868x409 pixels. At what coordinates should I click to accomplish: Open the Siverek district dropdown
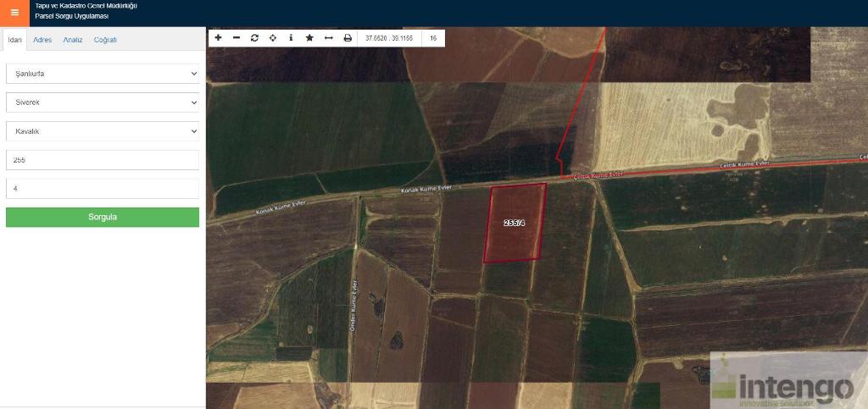[102, 102]
